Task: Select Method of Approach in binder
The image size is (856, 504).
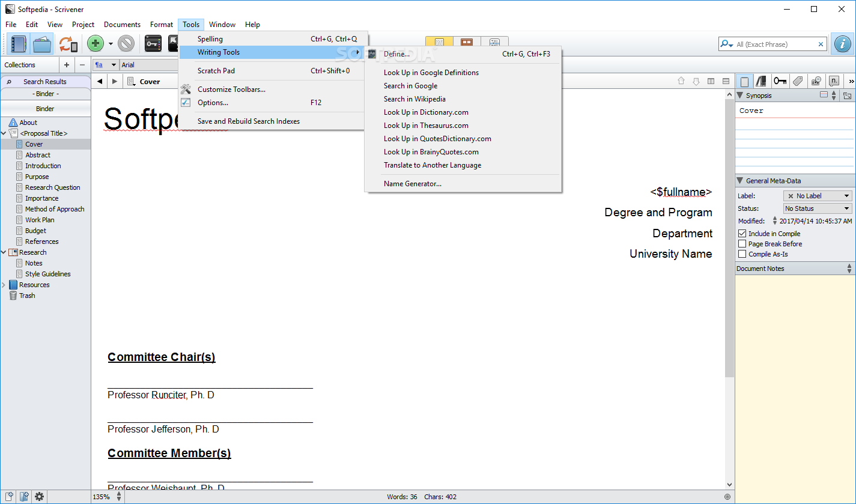Action: coord(55,209)
